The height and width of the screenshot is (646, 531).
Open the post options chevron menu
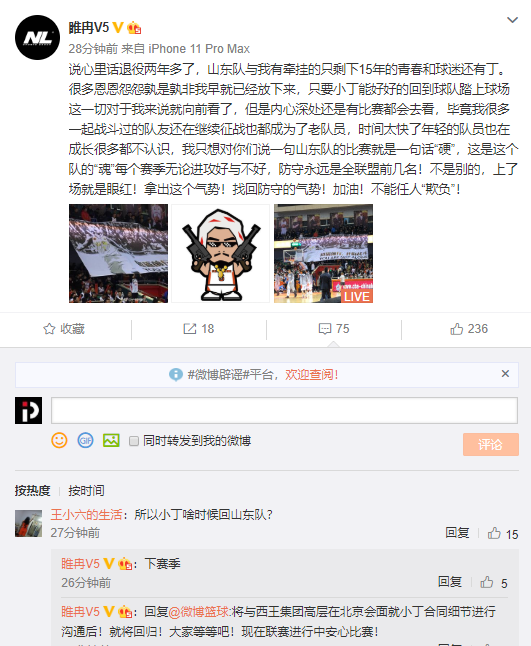[x=512, y=20]
